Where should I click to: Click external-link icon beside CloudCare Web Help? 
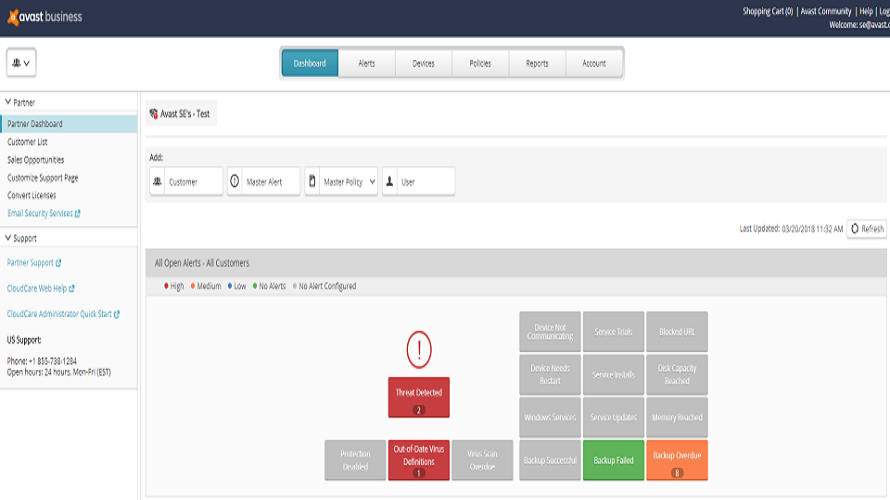pos(72,288)
